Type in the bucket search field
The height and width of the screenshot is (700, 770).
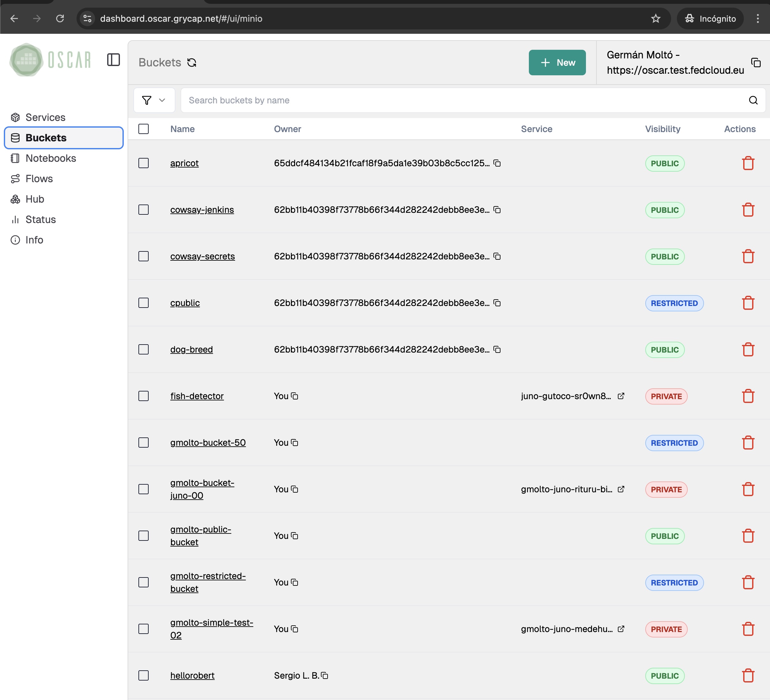(x=382, y=100)
